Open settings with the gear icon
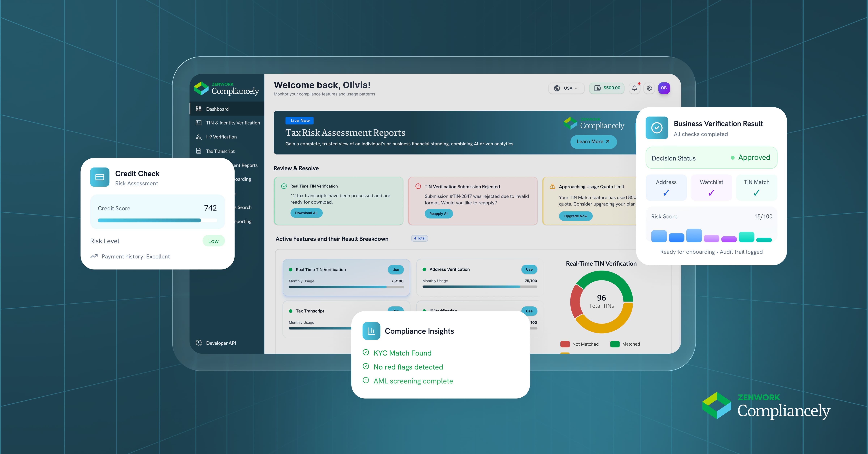Image resolution: width=868 pixels, height=454 pixels. pos(649,88)
